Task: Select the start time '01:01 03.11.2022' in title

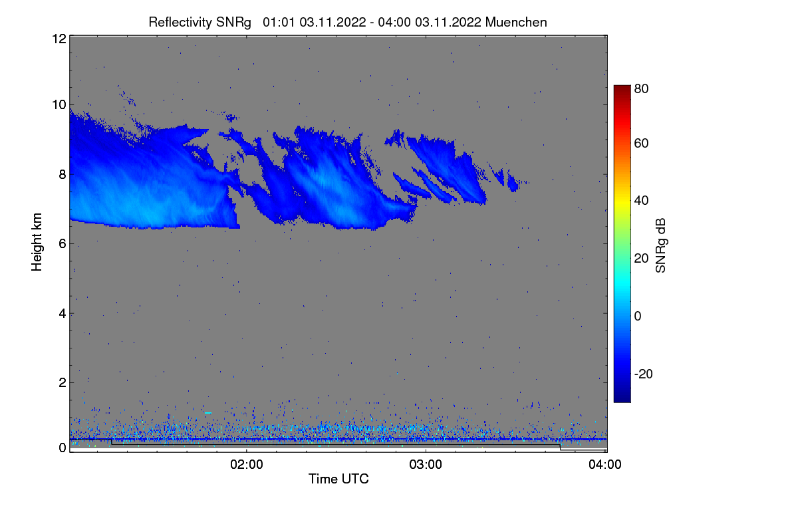Action: (x=315, y=22)
